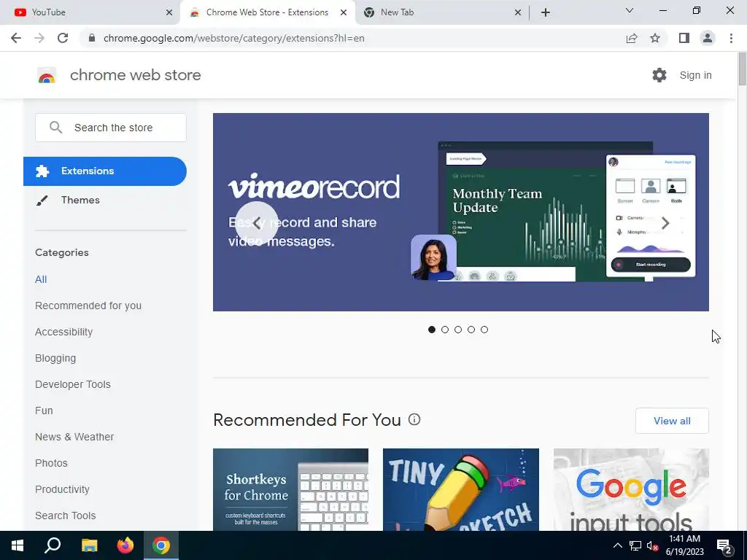The width and height of the screenshot is (747, 560).
Task: Open Chrome profile avatar menu
Action: (708, 38)
